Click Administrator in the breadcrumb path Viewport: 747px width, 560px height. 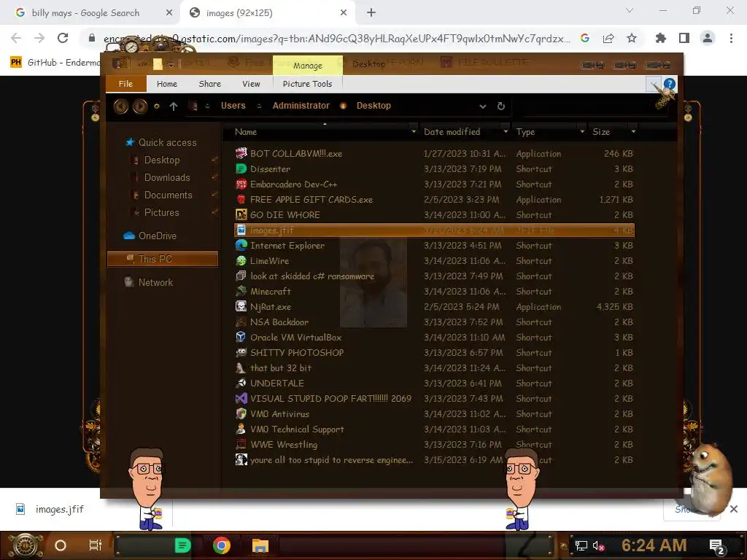(301, 106)
